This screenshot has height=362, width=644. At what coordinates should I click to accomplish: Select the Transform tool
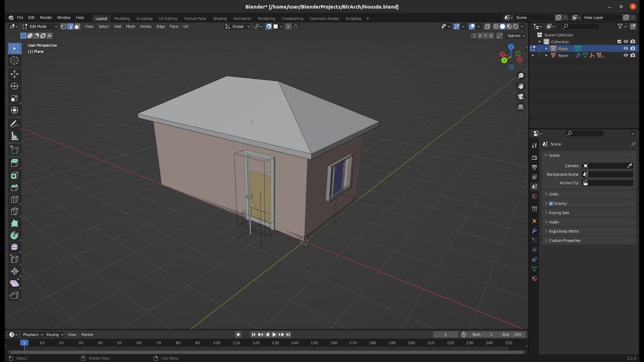15,110
